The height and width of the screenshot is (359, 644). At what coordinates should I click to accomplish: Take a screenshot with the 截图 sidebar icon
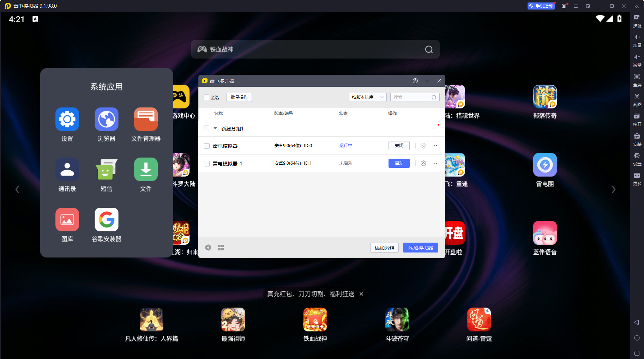(637, 100)
